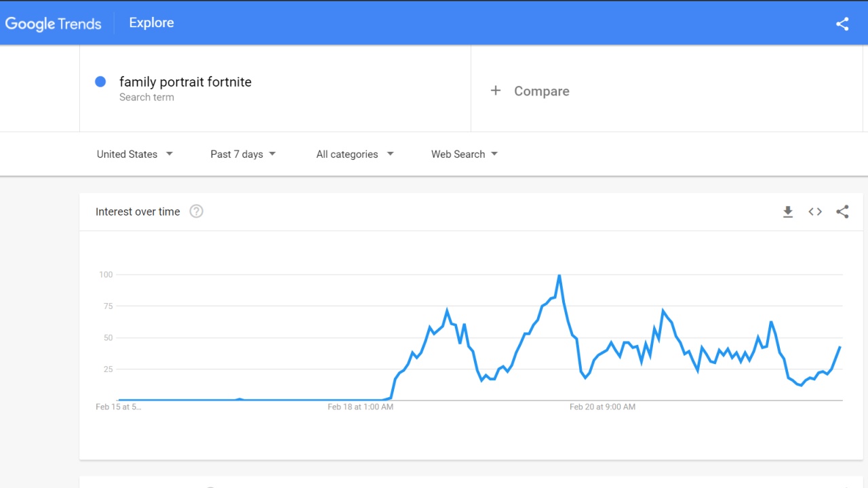Image resolution: width=868 pixels, height=488 pixels.
Task: Change the Web Search type dropdown
Action: tap(465, 154)
